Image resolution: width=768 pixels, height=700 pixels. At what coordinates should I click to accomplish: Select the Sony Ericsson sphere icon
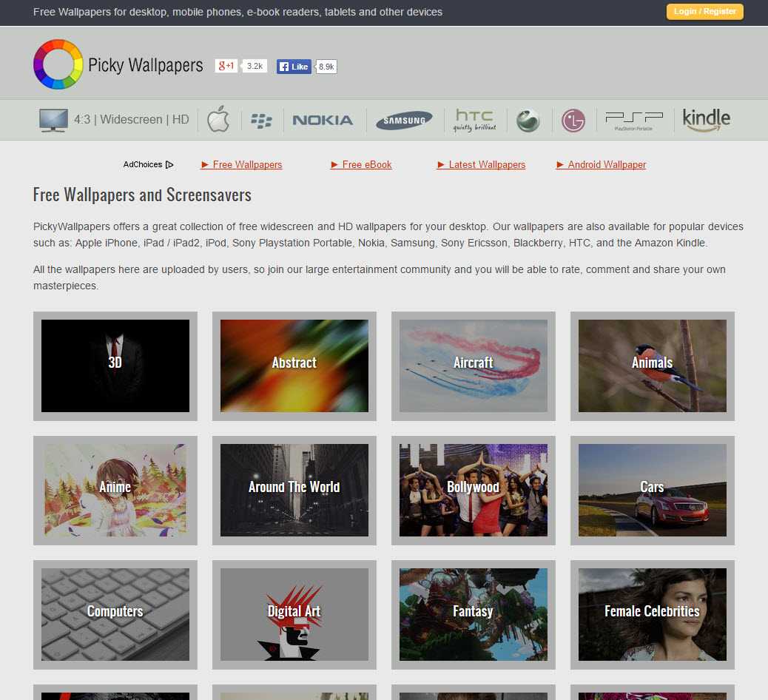pyautogui.click(x=528, y=120)
